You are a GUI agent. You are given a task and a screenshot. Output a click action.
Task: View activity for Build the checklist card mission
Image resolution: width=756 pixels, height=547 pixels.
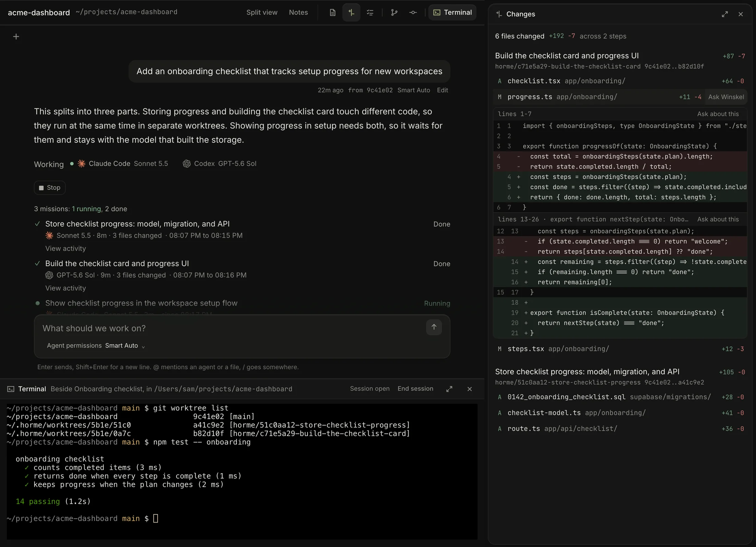pyautogui.click(x=66, y=288)
